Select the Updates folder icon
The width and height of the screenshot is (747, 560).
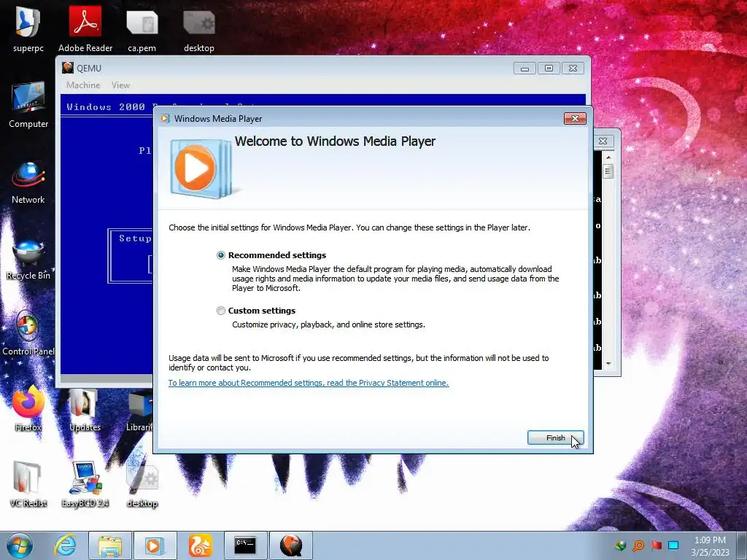click(x=85, y=410)
